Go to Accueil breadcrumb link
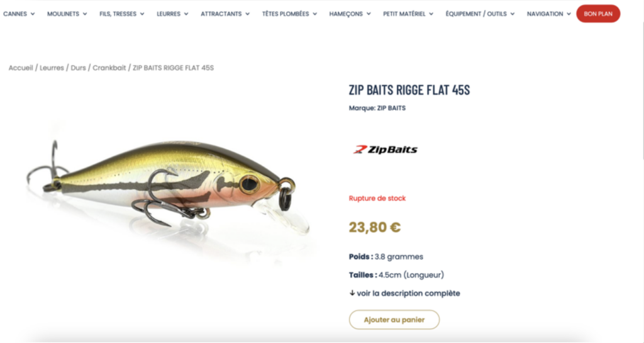 (21, 68)
